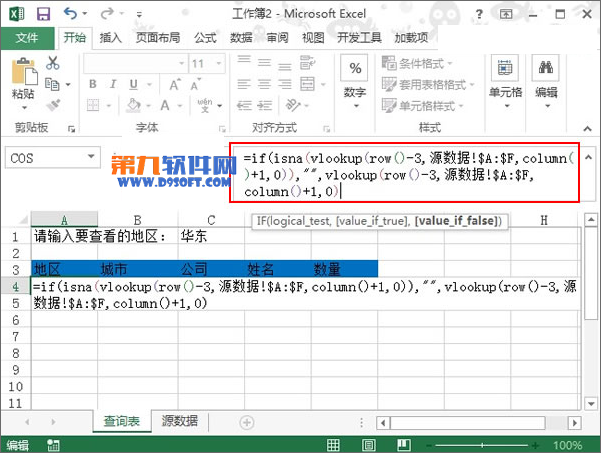Click the zoom slider in status bar
The width and height of the screenshot is (601, 453).
(x=482, y=445)
